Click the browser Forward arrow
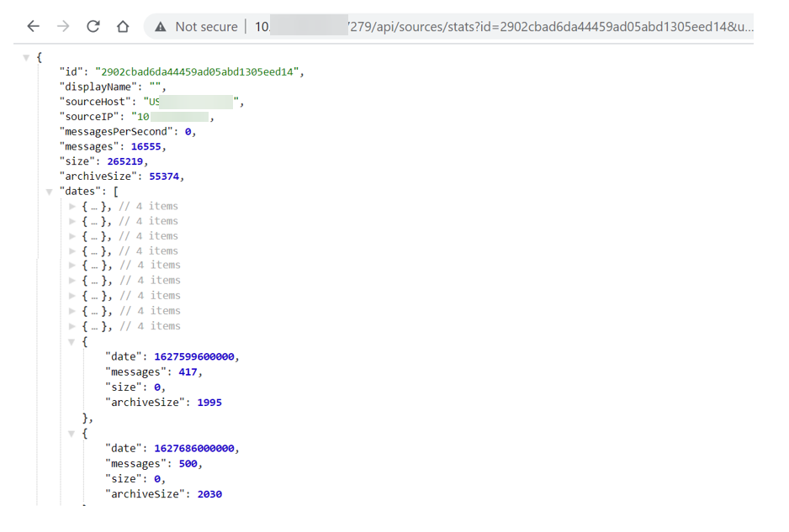The image size is (789, 532). (x=63, y=27)
